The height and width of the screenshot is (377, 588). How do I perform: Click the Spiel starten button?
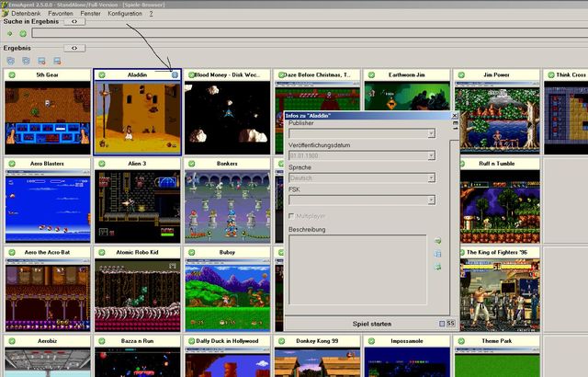point(371,324)
